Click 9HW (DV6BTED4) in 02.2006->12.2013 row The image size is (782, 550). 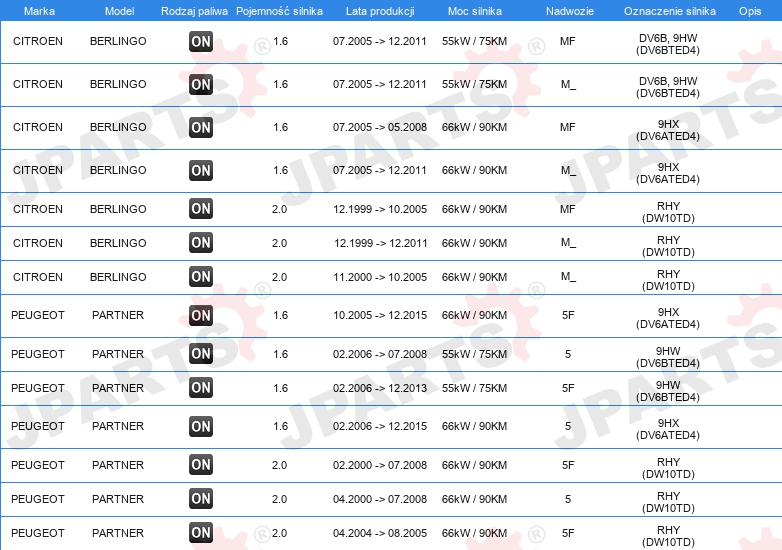(668, 391)
